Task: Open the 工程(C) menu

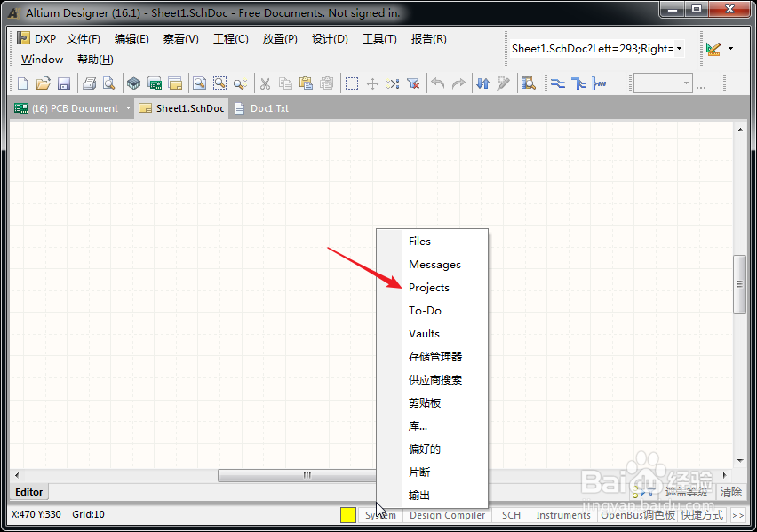Action: pyautogui.click(x=231, y=38)
